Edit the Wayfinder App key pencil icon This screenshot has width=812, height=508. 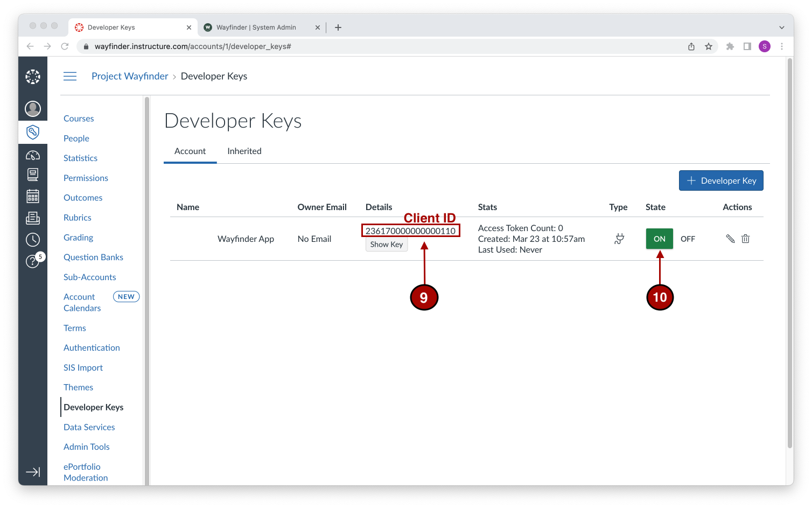pyautogui.click(x=730, y=239)
